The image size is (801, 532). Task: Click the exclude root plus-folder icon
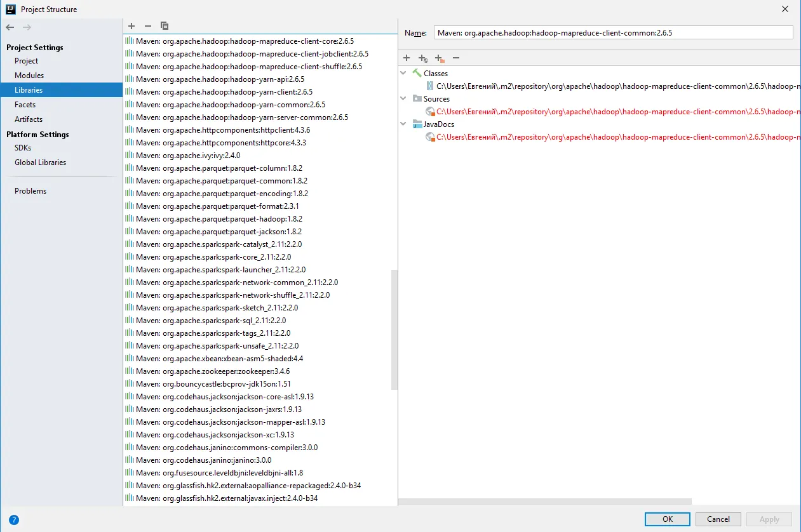440,58
